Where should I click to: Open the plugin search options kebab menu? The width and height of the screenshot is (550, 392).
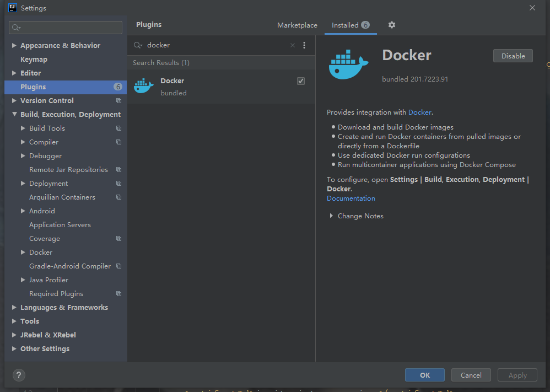304,45
